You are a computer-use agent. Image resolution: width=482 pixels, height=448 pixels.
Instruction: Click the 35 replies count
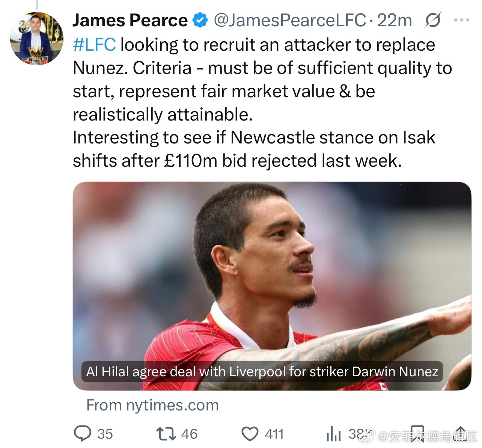click(x=105, y=434)
